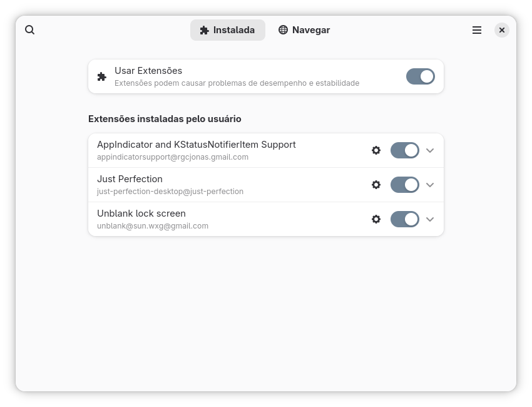Viewport: 532px width, 407px height.
Task: Expand Unblank lock screen details chevron
Action: point(430,219)
